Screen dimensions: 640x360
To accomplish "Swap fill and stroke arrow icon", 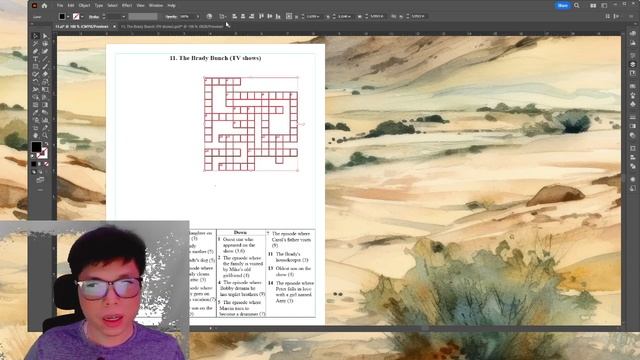I will pyautogui.click(x=46, y=144).
